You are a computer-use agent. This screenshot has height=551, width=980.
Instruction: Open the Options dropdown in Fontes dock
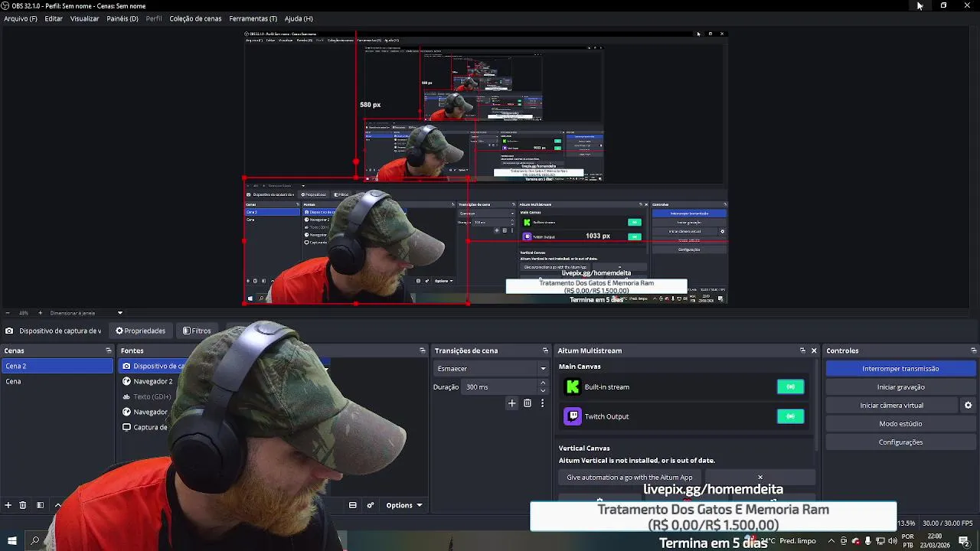tap(404, 505)
